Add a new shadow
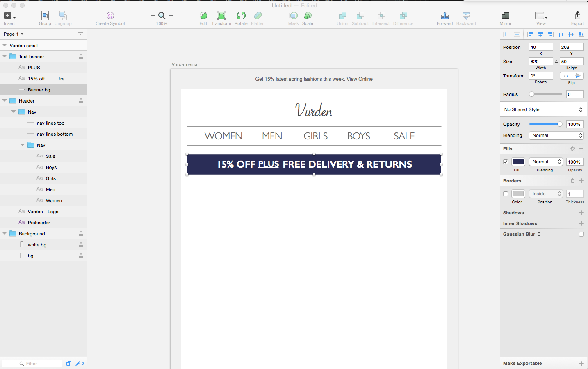This screenshot has height=369, width=588. click(581, 213)
